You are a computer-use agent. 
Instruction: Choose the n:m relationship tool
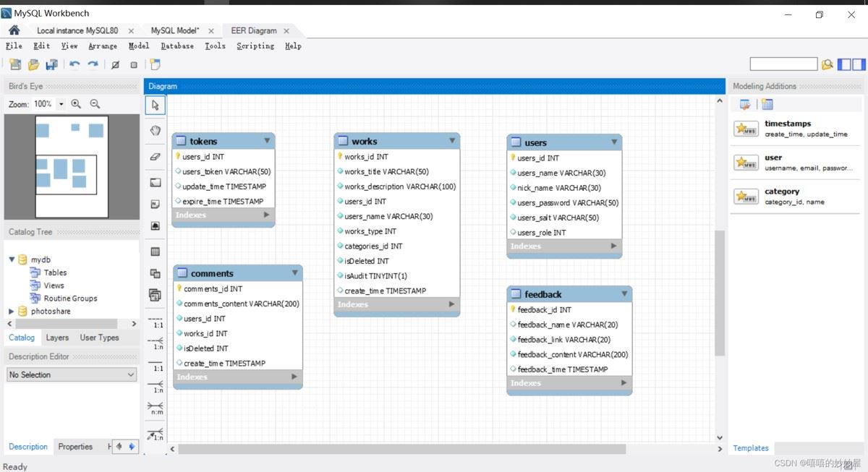click(x=155, y=408)
